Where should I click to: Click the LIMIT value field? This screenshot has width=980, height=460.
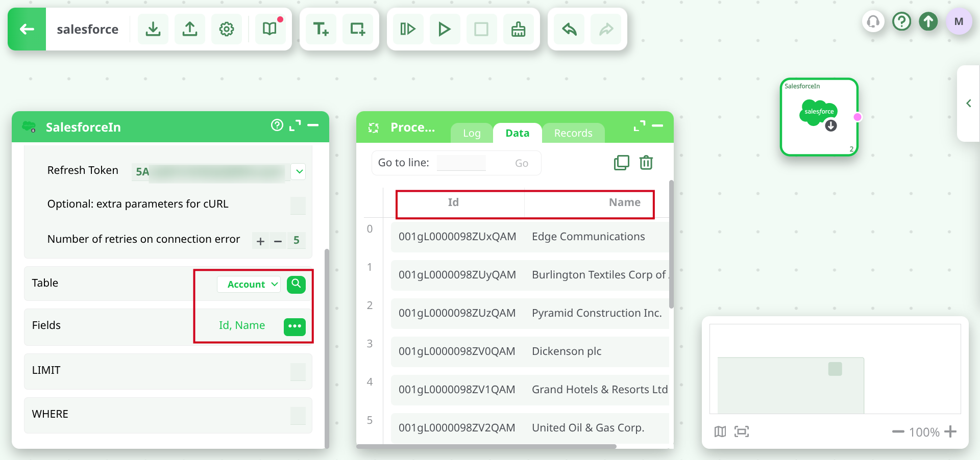point(298,372)
